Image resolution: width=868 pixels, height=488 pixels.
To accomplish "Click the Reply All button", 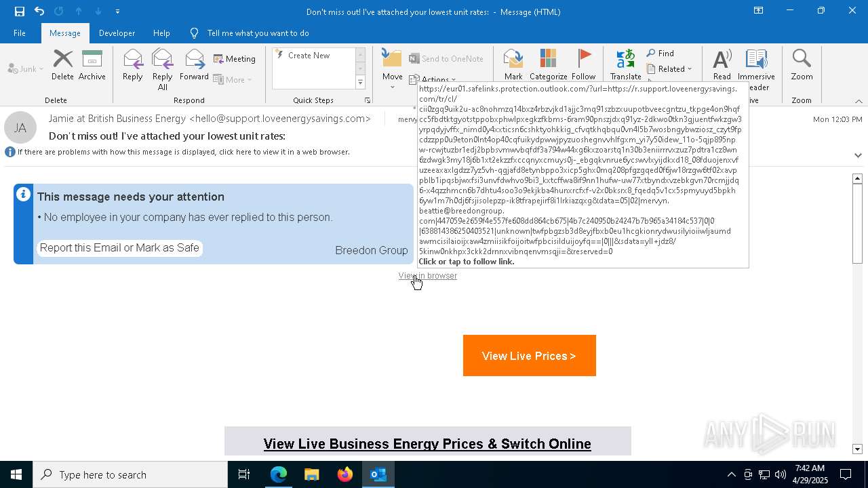I will pyautogui.click(x=162, y=69).
